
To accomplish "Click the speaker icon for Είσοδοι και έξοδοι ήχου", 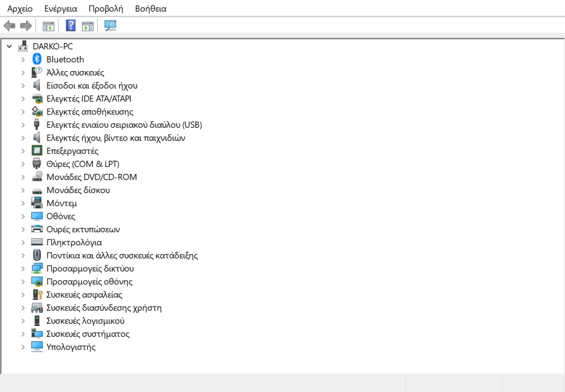I will pos(37,85).
